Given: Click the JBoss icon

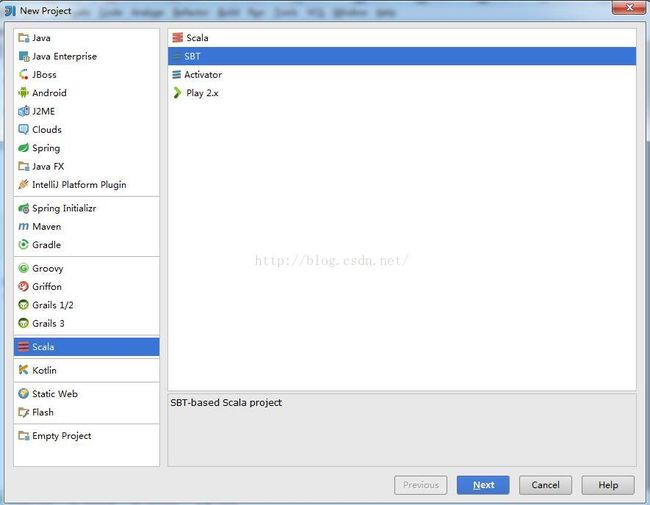Looking at the screenshot, I should click(24, 75).
